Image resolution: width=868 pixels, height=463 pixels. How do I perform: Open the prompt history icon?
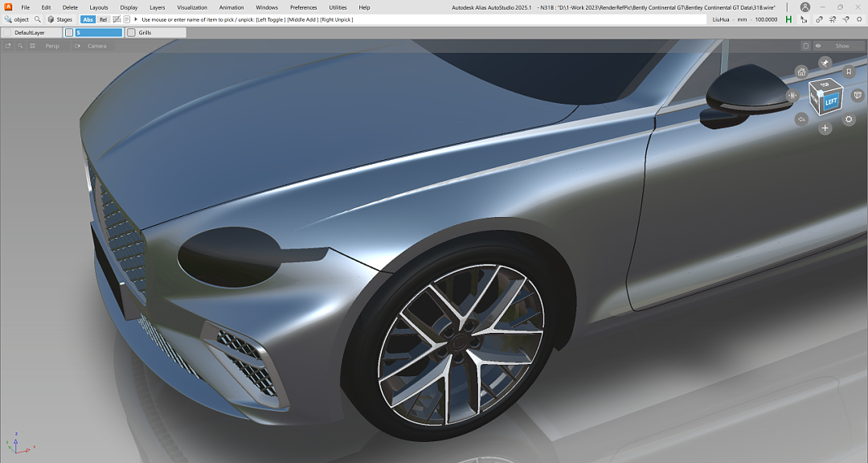pyautogui.click(x=127, y=19)
